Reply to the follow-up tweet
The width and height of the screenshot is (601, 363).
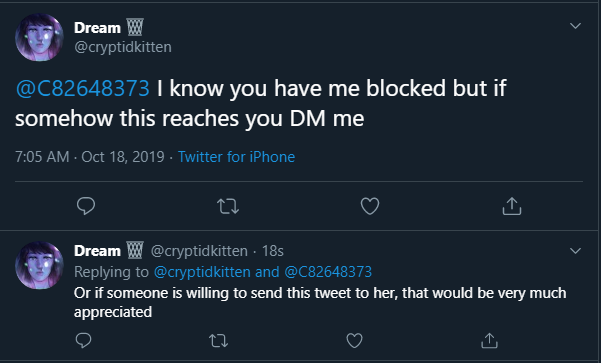[x=84, y=340]
